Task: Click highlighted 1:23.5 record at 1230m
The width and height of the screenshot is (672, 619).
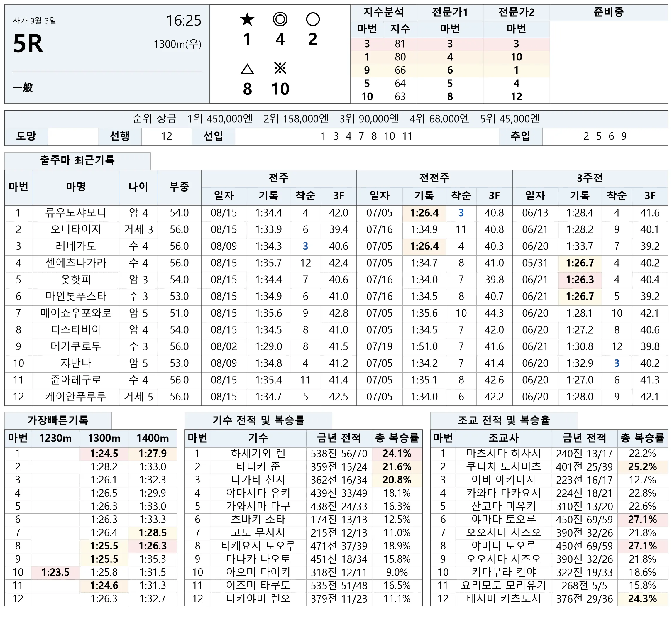Action: (55, 572)
